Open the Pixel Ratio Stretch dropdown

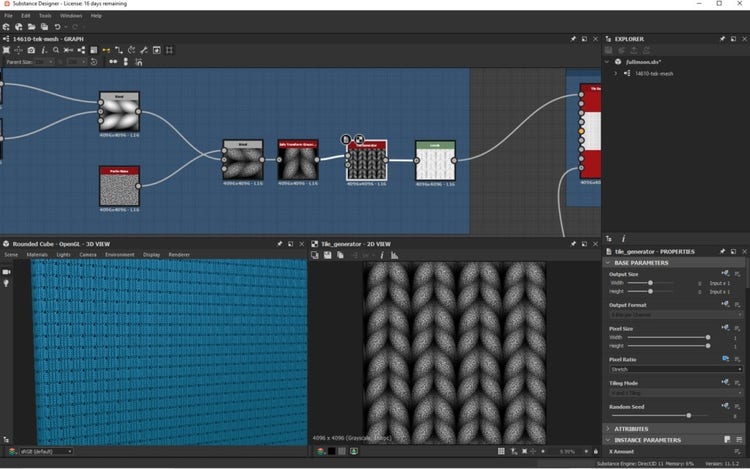675,369
